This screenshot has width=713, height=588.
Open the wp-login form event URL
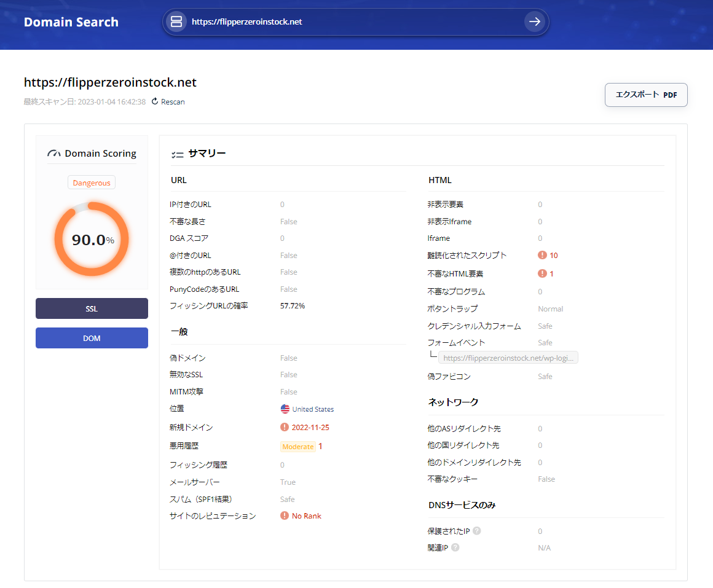[508, 358]
